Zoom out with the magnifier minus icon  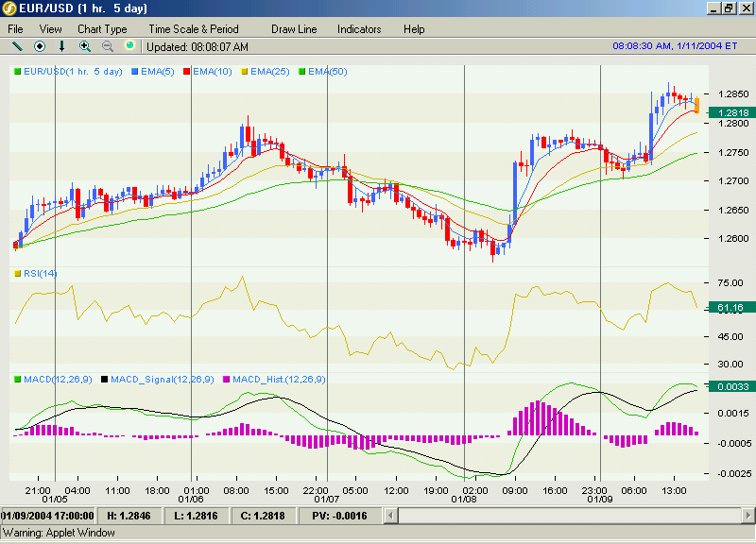click(108, 46)
